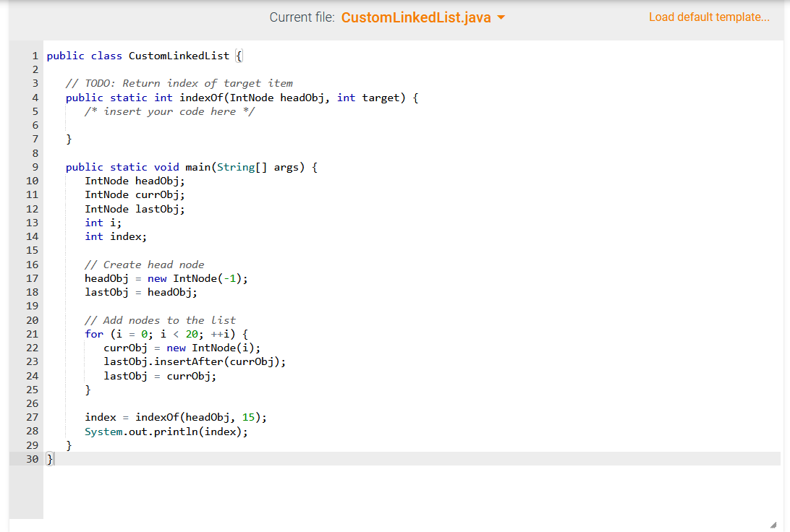Click the Create head node comment
The height and width of the screenshot is (532, 790).
[145, 264]
